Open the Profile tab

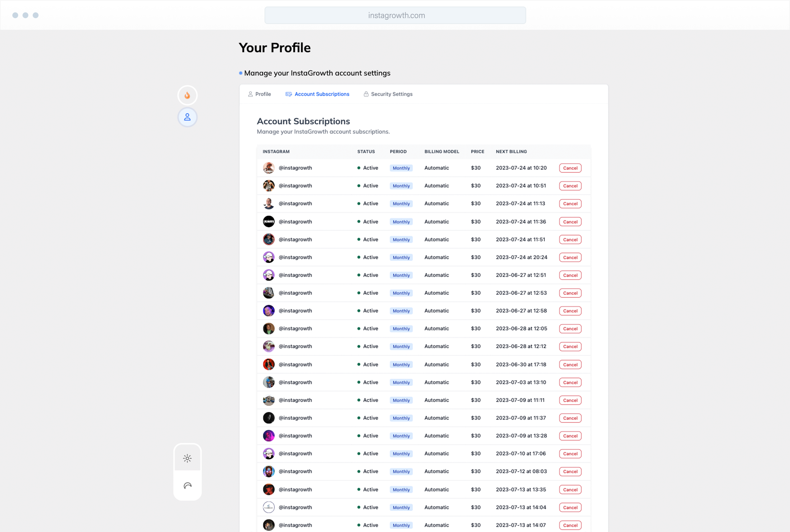[x=259, y=94]
